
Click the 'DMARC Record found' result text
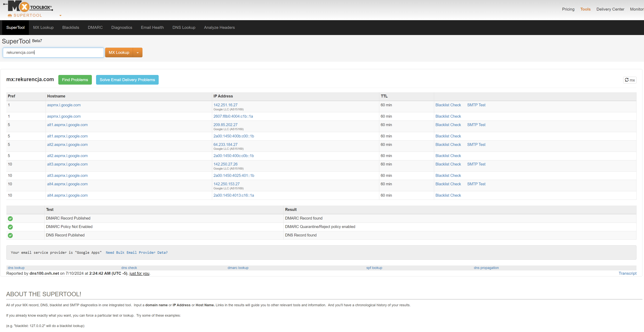click(303, 218)
